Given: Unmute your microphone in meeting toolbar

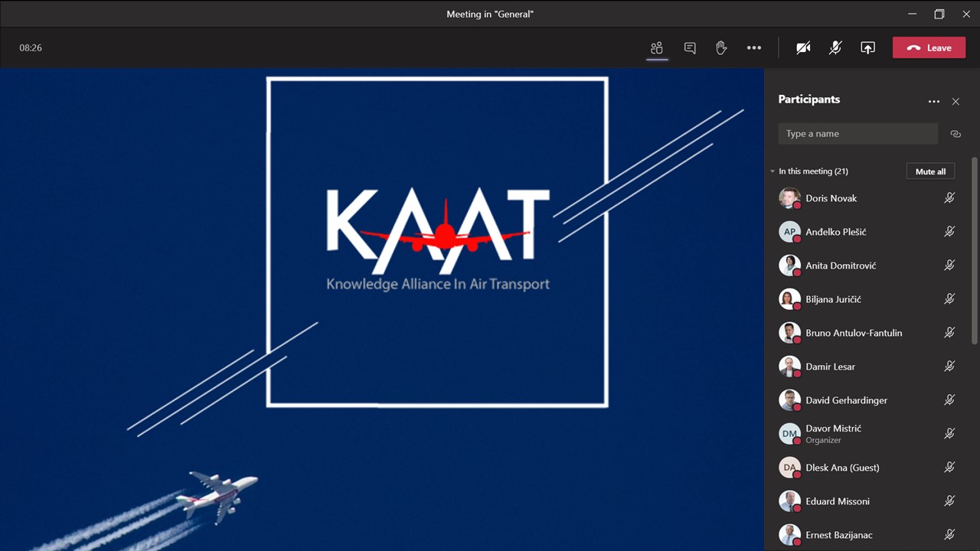Looking at the screenshot, I should click(835, 47).
